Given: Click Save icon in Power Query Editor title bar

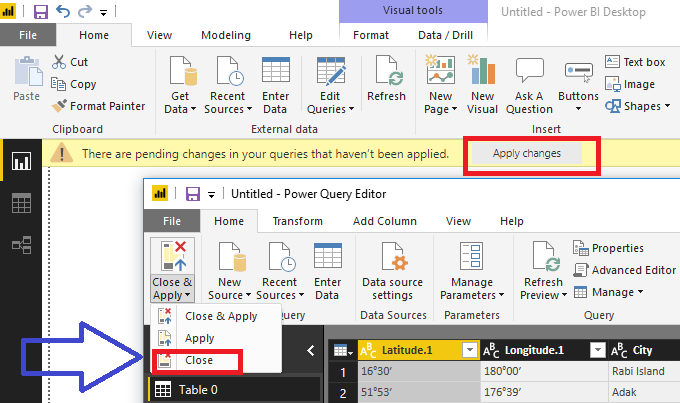Looking at the screenshot, I should tap(193, 194).
